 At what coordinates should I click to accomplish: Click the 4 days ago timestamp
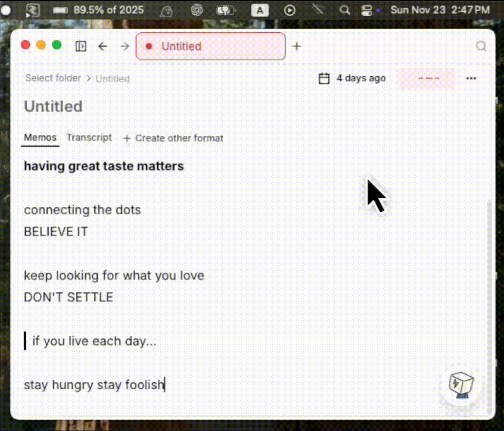click(x=361, y=78)
